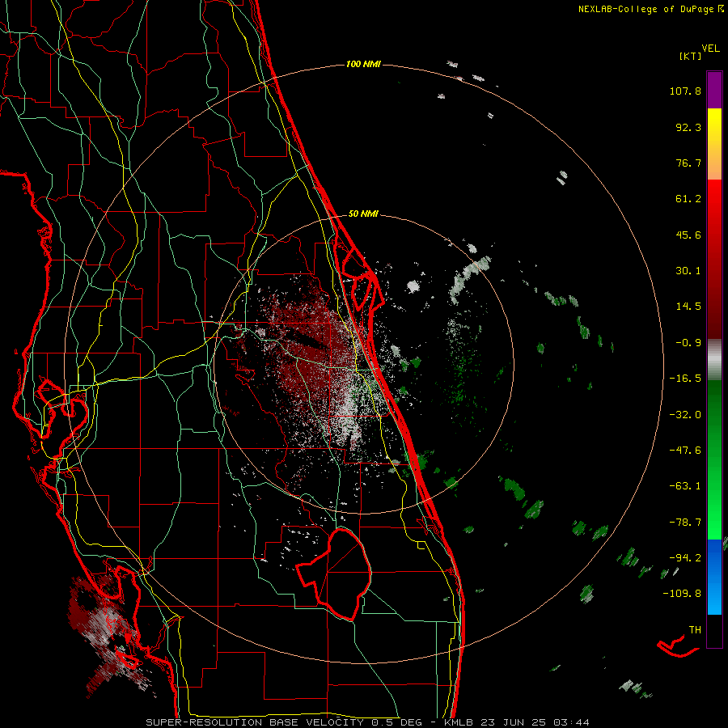Select the 76.7 value on the scale

[688, 163]
